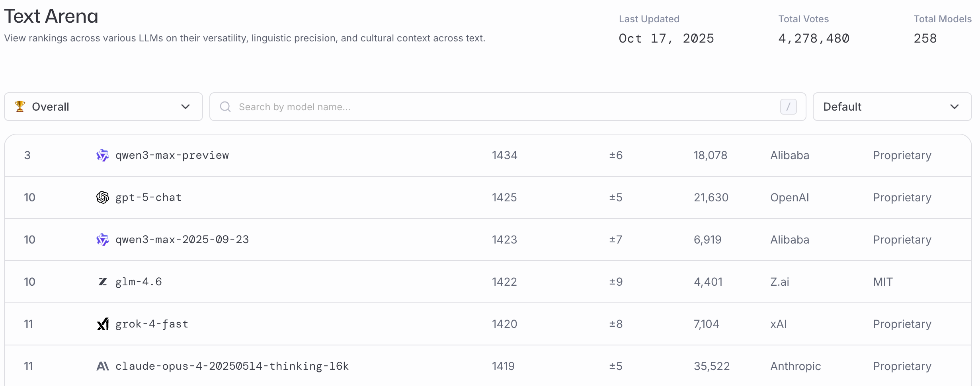Click the grok-4-fast model name
The width and height of the screenshot is (980, 386).
152,324
